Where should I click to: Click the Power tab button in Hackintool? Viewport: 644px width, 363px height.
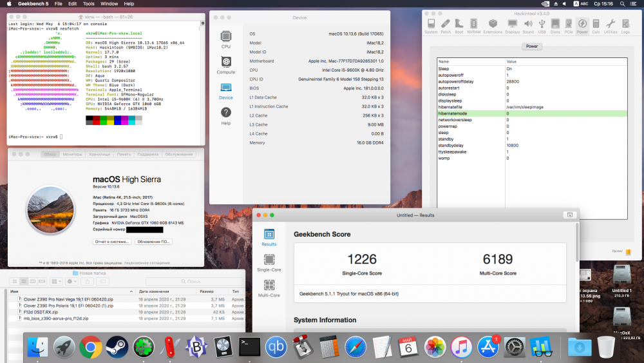(x=532, y=46)
